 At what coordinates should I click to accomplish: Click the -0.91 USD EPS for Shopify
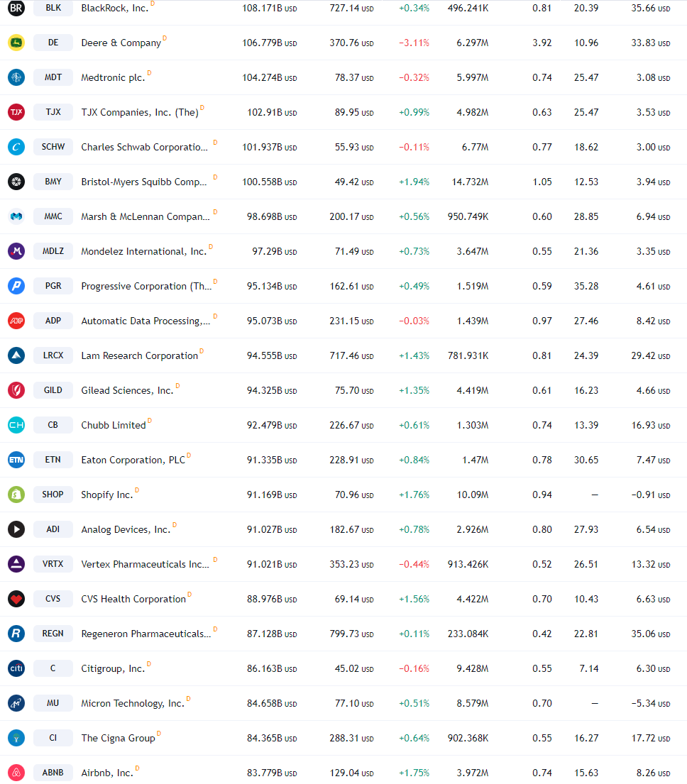pos(651,495)
